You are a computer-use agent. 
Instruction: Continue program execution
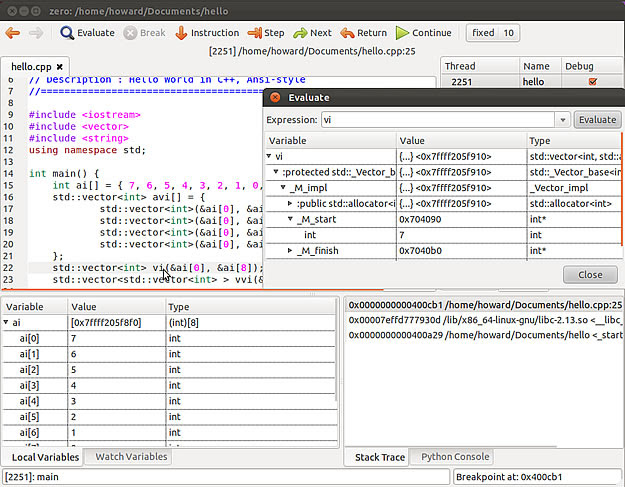[423, 33]
